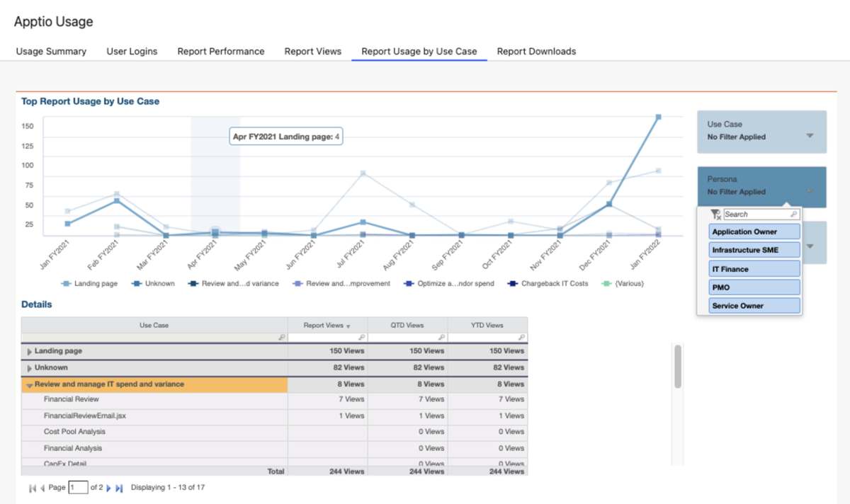Screen dimensions: 850x504
Task: Open the Usage Summary tab
Action: pyautogui.click(x=50, y=51)
